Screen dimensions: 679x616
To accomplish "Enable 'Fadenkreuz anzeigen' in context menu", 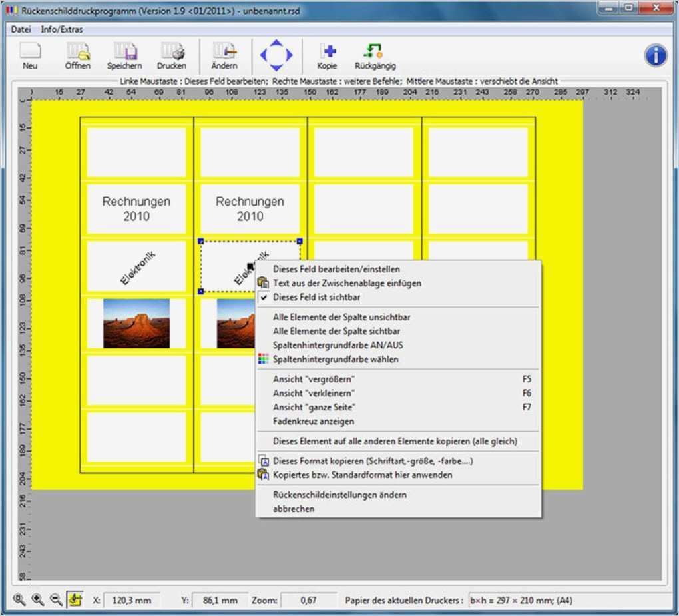I will (x=313, y=421).
